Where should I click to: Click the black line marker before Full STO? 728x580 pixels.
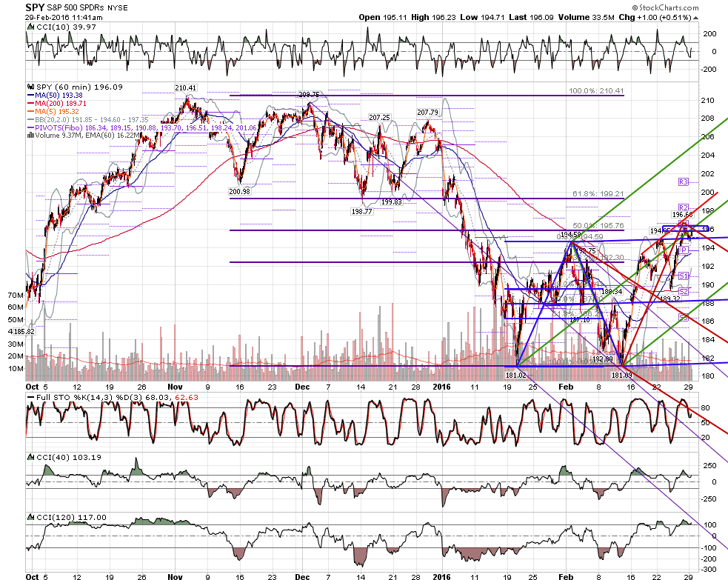[x=30, y=398]
